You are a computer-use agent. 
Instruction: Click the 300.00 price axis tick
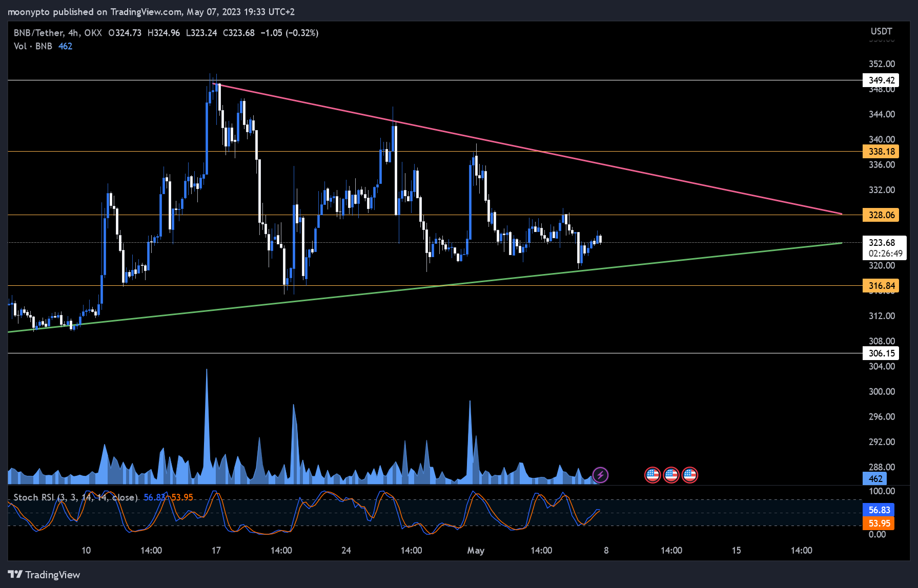882,392
